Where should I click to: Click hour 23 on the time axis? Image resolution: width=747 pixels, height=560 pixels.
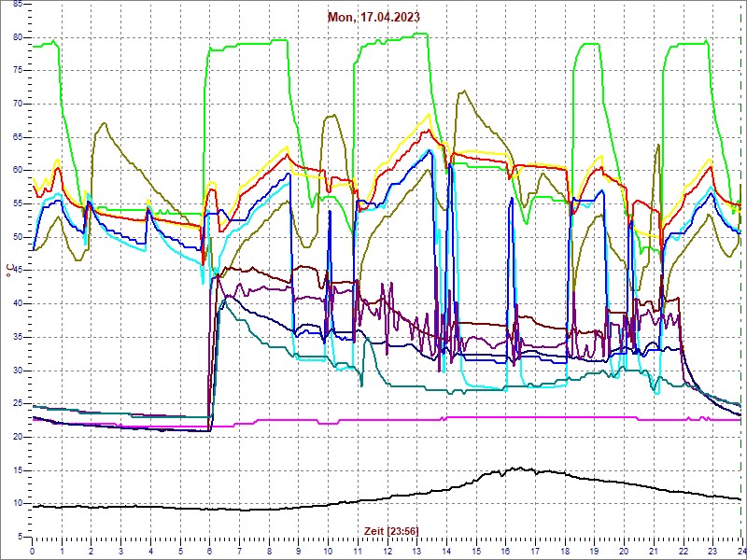point(712,552)
